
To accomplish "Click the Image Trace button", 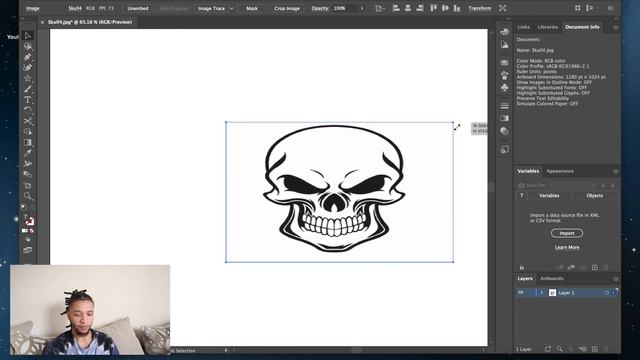I will point(211,8).
